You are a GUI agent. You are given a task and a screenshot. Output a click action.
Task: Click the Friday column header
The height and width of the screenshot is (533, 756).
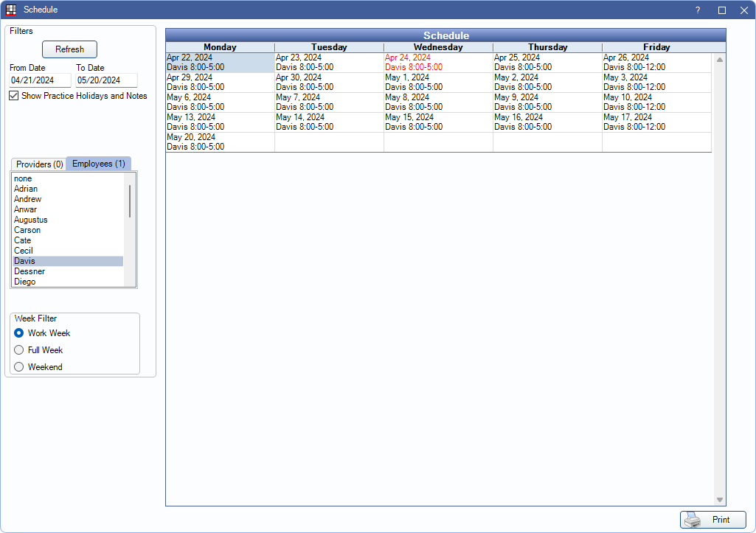point(656,47)
